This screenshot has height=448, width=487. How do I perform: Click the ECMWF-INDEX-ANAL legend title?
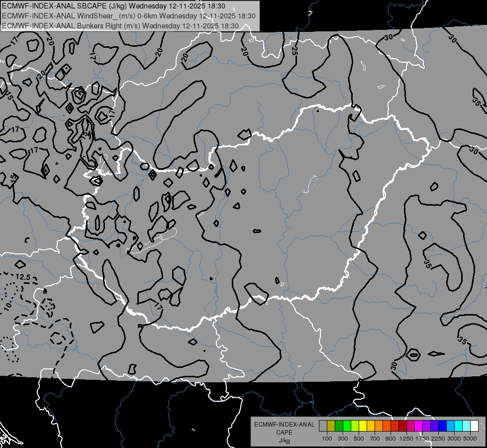pos(284,425)
